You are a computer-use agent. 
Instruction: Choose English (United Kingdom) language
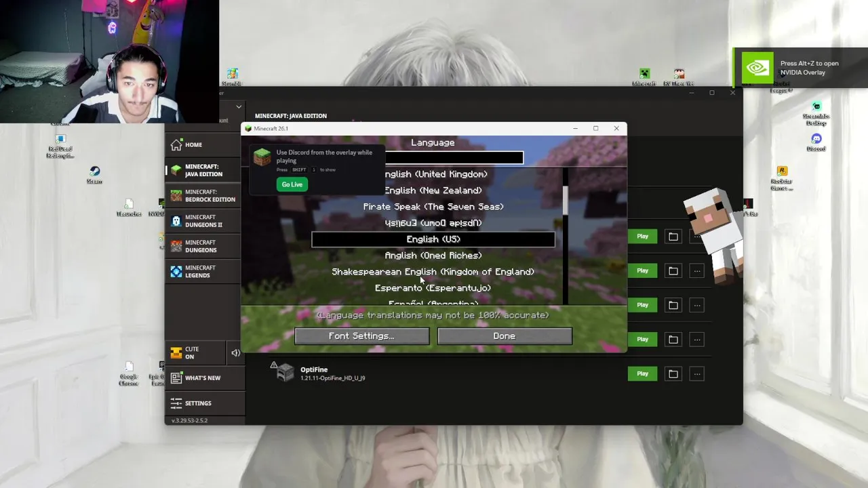tap(433, 174)
